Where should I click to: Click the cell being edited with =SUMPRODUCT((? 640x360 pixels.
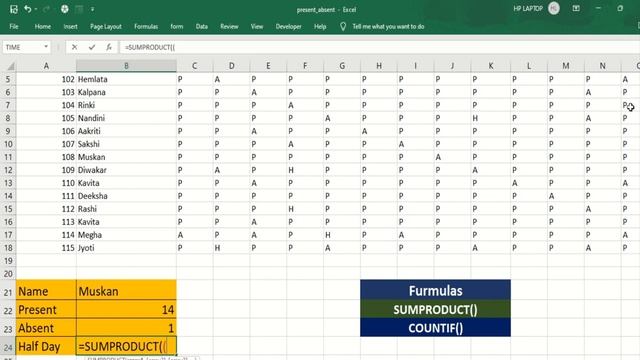coord(126,346)
